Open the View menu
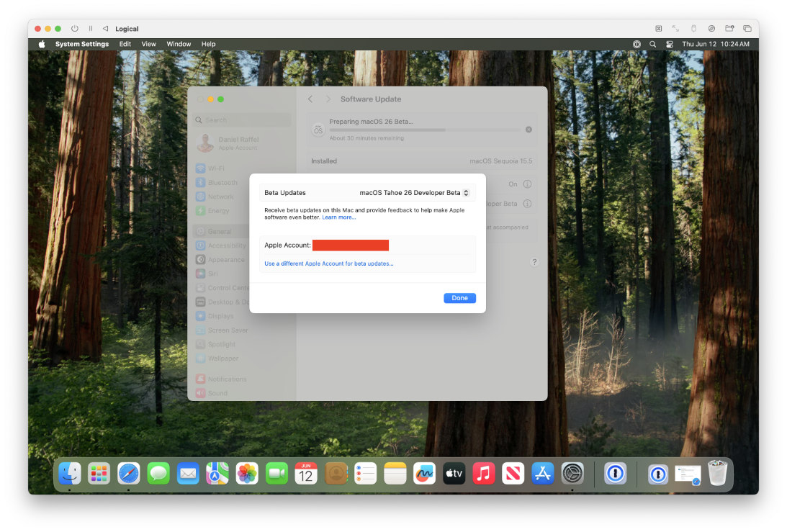This screenshot has width=787, height=532. coord(148,44)
